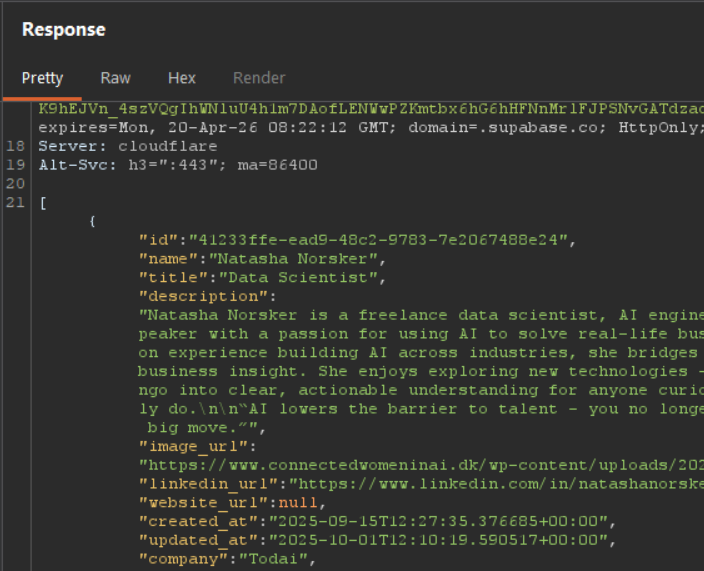Image resolution: width=704 pixels, height=571 pixels.
Task: Click the opening curly brace
Action: pos(92,221)
